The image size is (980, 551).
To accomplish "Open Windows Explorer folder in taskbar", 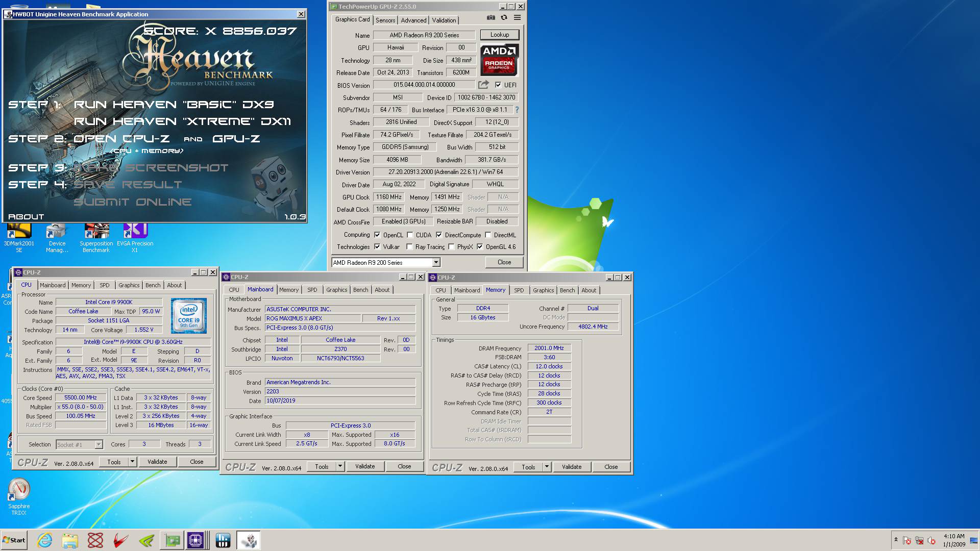I will pos(70,540).
